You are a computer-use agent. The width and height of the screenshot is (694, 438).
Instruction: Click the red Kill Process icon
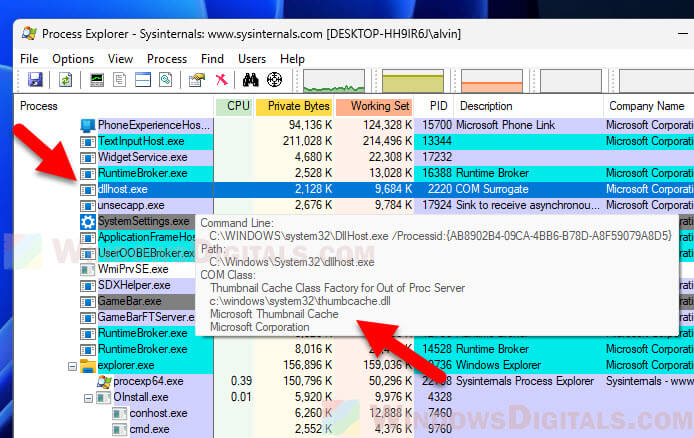(x=221, y=80)
